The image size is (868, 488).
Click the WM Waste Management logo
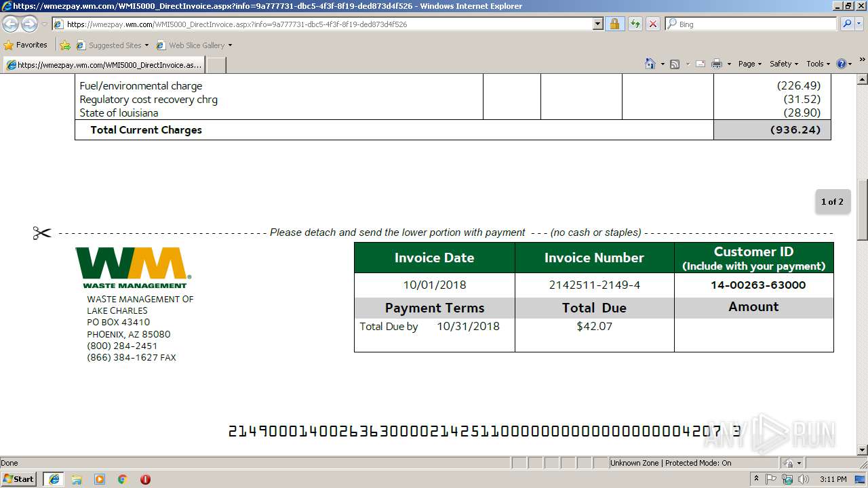point(133,268)
